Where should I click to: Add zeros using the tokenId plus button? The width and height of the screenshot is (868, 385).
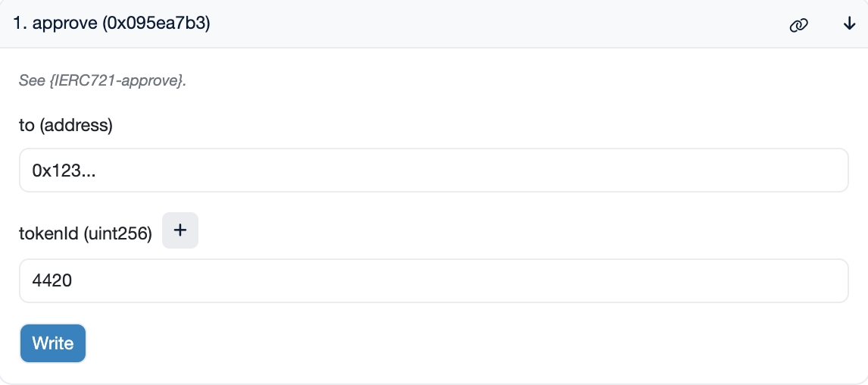point(180,230)
